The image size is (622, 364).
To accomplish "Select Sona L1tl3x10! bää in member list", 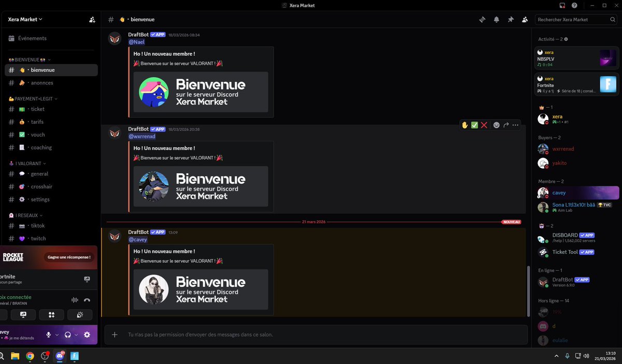I will (576, 207).
